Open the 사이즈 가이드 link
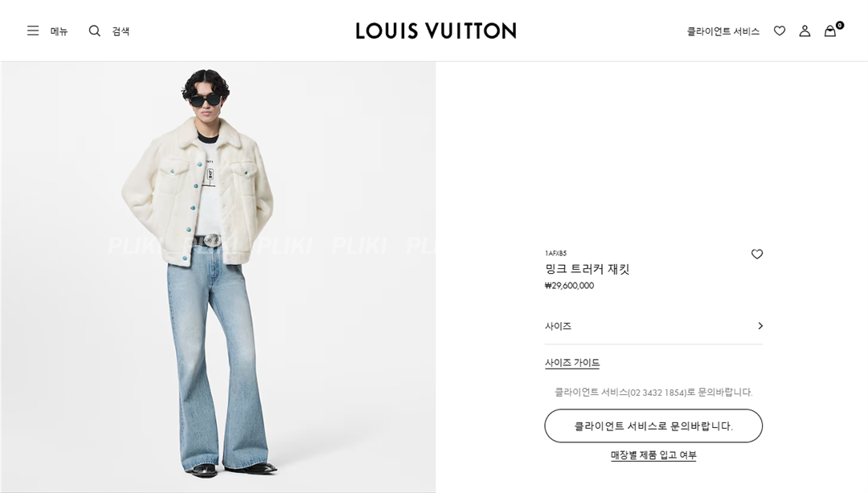The height and width of the screenshot is (493, 868). tap(572, 363)
